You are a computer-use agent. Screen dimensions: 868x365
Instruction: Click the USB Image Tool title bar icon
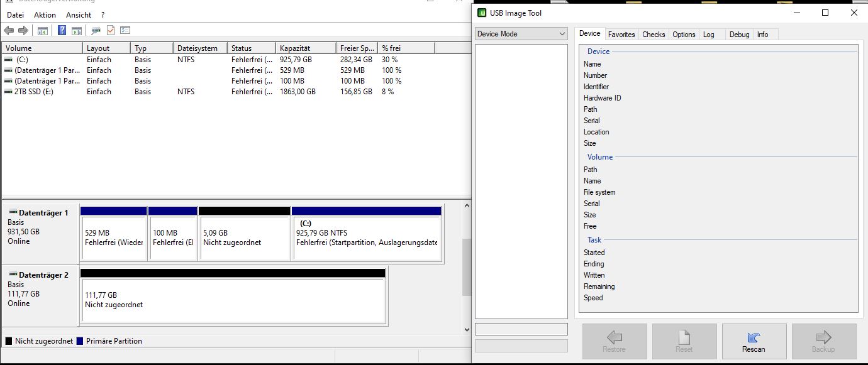482,13
